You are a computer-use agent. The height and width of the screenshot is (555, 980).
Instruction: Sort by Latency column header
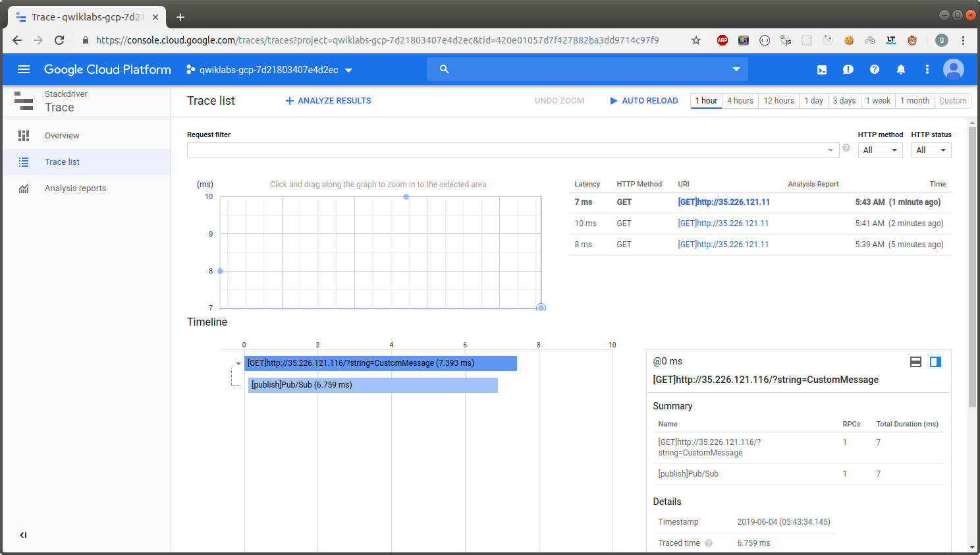[x=587, y=184]
